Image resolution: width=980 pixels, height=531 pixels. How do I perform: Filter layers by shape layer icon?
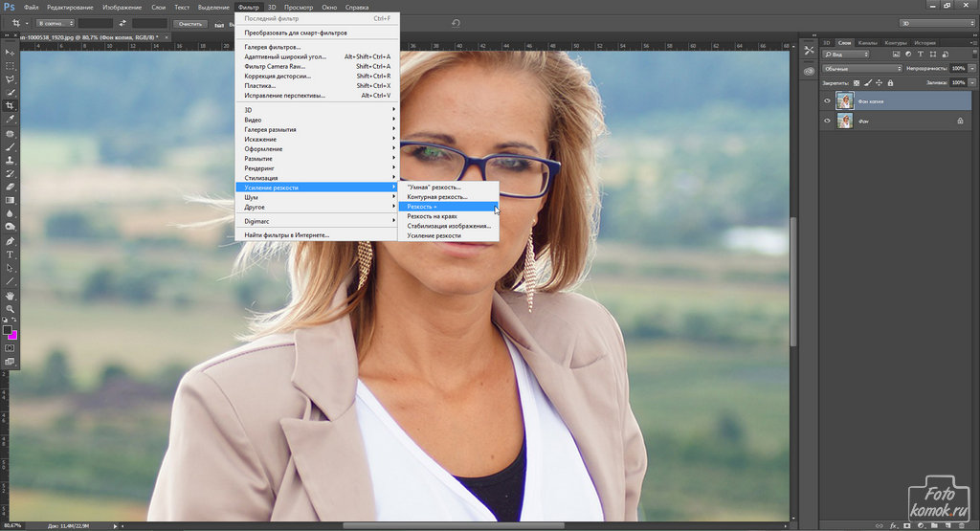(x=933, y=55)
